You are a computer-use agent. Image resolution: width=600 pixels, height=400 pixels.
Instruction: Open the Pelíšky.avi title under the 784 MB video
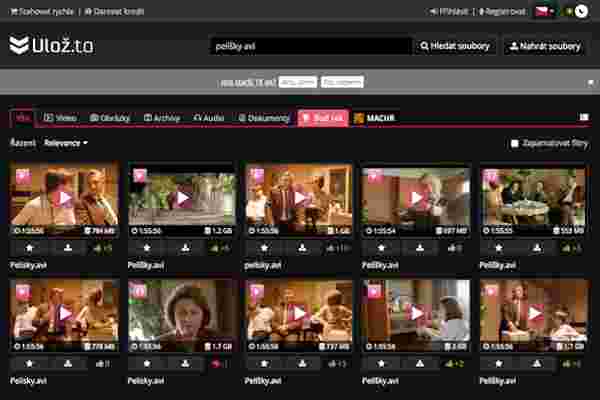tap(28, 265)
